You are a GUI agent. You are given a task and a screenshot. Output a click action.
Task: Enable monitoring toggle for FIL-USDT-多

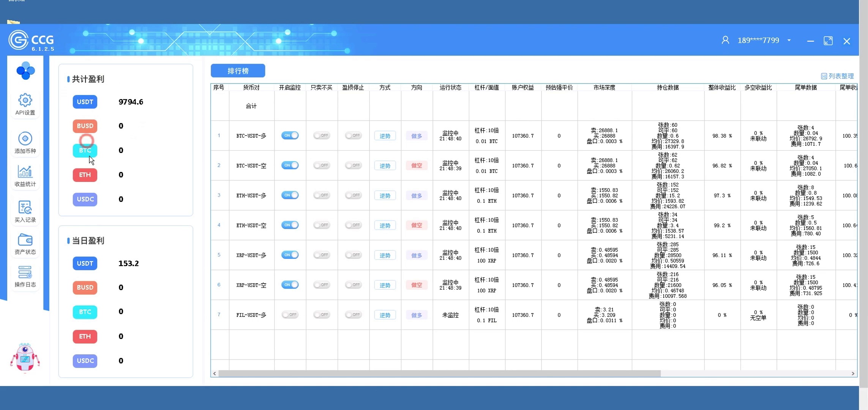(290, 315)
